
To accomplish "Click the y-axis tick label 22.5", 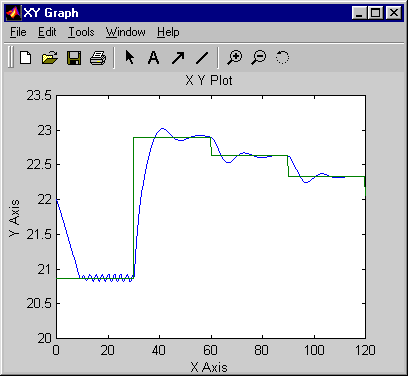I will [39, 165].
